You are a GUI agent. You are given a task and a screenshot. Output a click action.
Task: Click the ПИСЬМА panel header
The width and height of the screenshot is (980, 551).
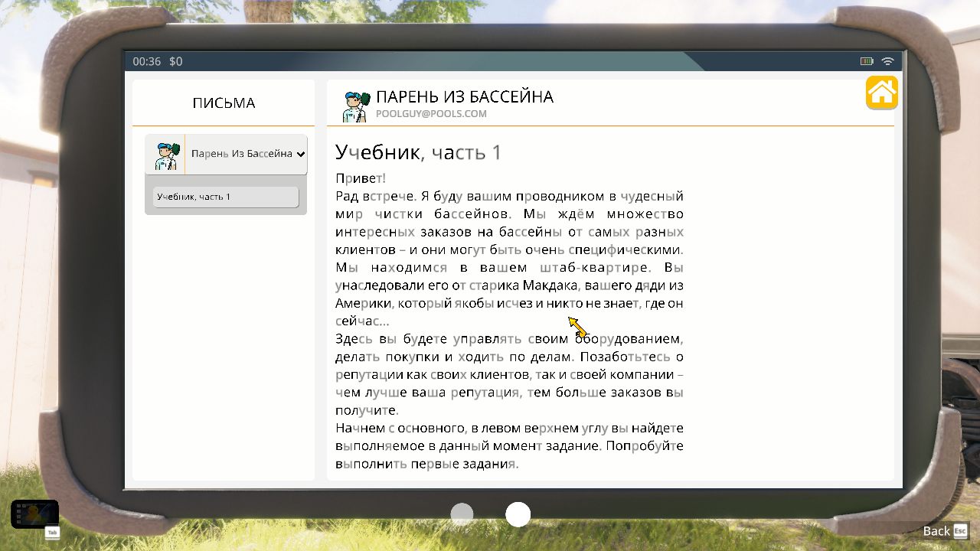(x=224, y=103)
